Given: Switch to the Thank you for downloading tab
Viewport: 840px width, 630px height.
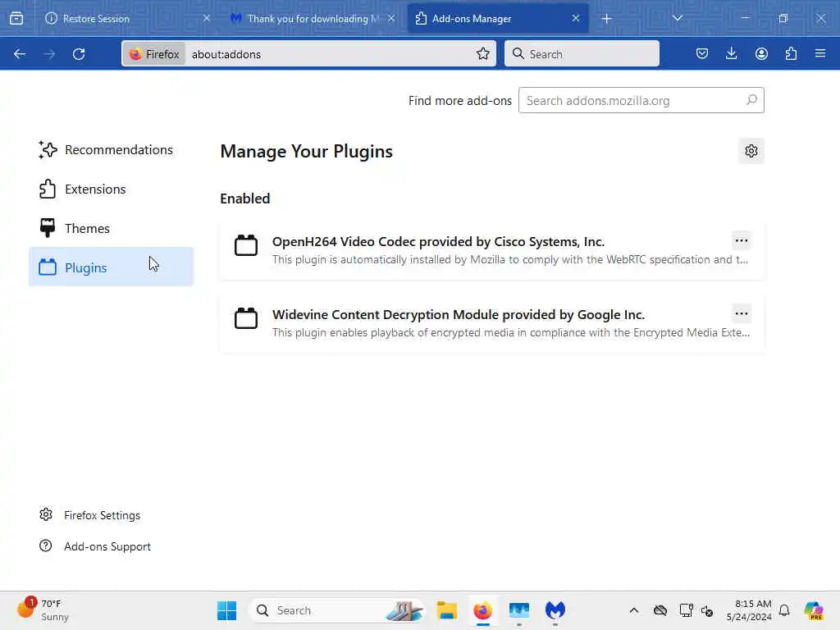Looking at the screenshot, I should (x=313, y=19).
